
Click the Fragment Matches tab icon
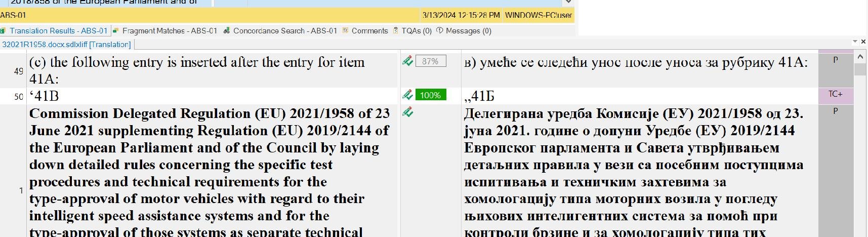click(x=116, y=30)
